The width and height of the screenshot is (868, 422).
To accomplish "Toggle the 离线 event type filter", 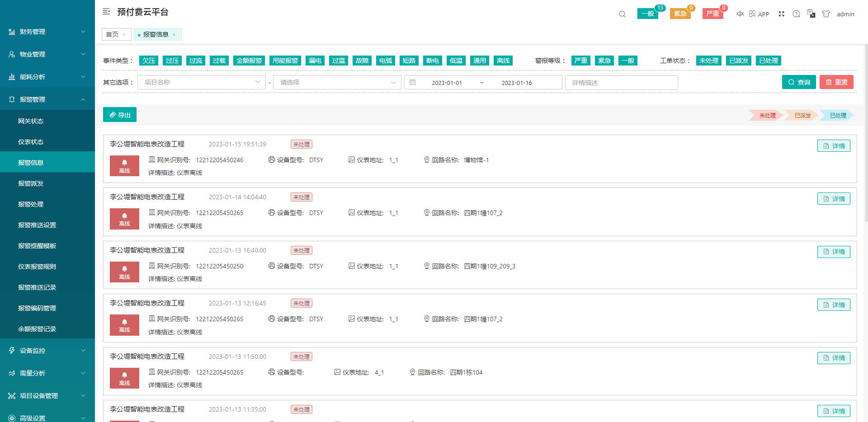I will point(503,61).
